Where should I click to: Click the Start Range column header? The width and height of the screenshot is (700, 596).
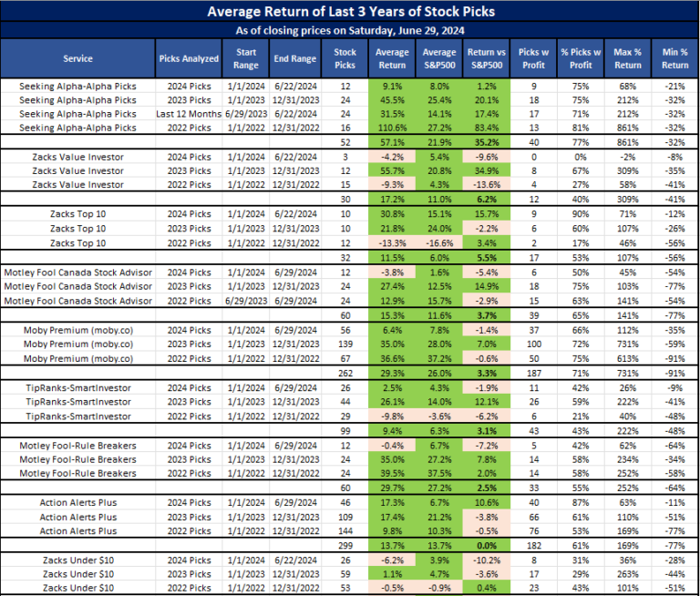tap(244, 58)
